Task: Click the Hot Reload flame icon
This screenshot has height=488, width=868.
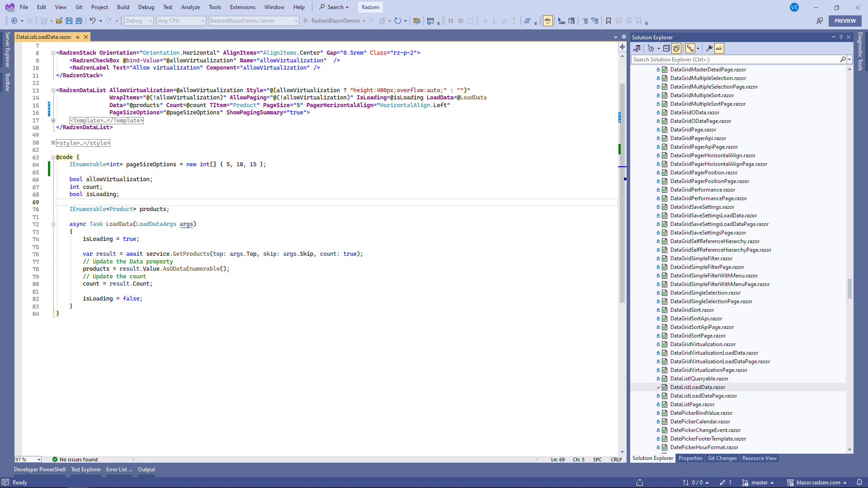Action: tap(382, 21)
